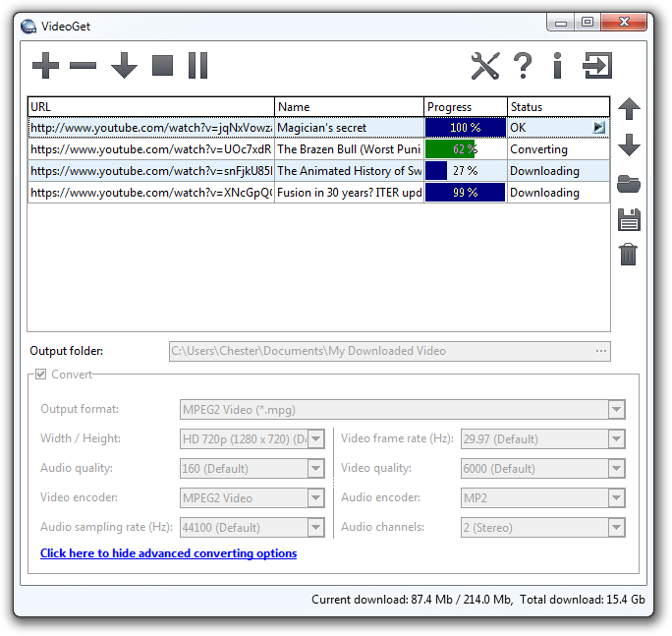
Task: Browse output folder with ellipsis button
Action: (x=600, y=351)
